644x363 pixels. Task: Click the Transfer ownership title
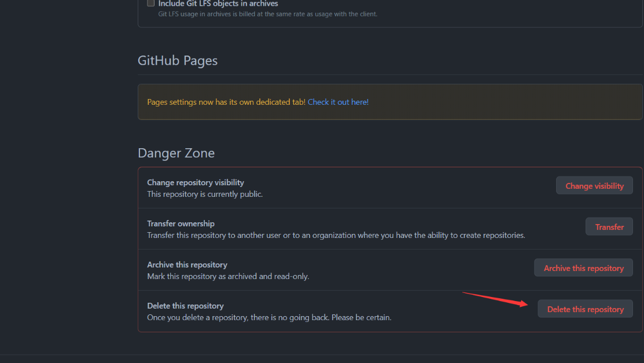point(181,223)
